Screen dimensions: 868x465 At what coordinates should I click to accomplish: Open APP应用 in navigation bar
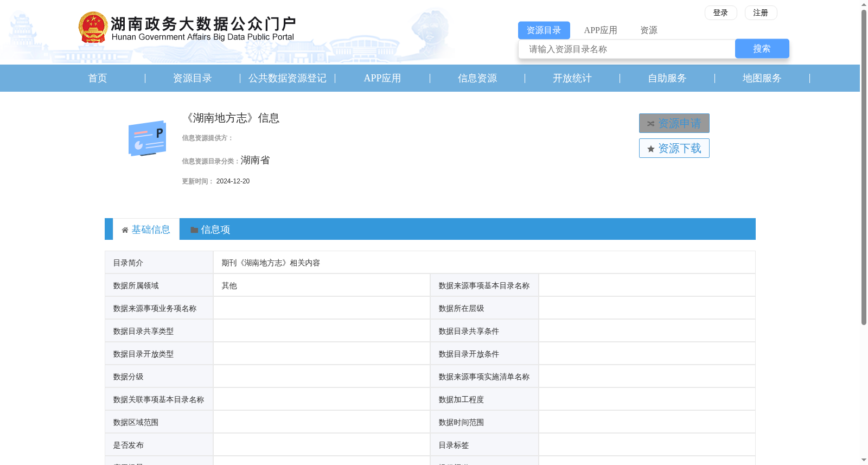tap(382, 78)
